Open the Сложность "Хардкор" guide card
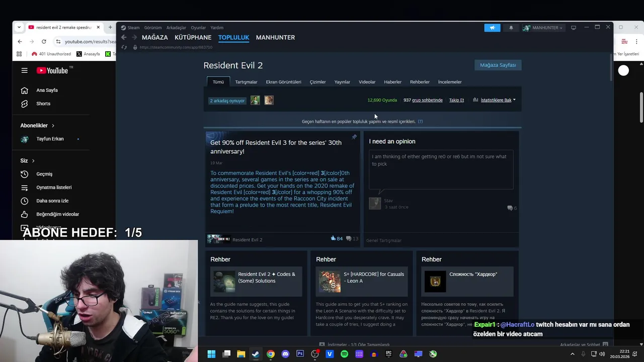Viewport: 644px width, 362px height. pyautogui.click(x=467, y=282)
